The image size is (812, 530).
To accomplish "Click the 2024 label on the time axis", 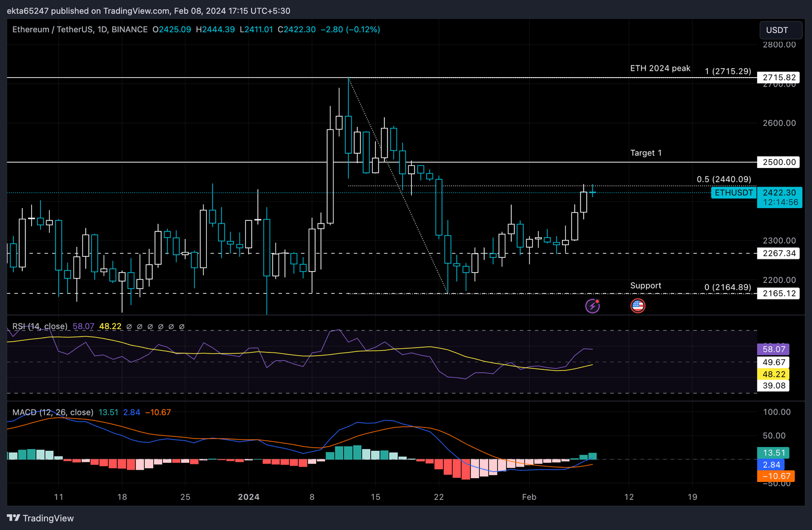I will [248, 497].
